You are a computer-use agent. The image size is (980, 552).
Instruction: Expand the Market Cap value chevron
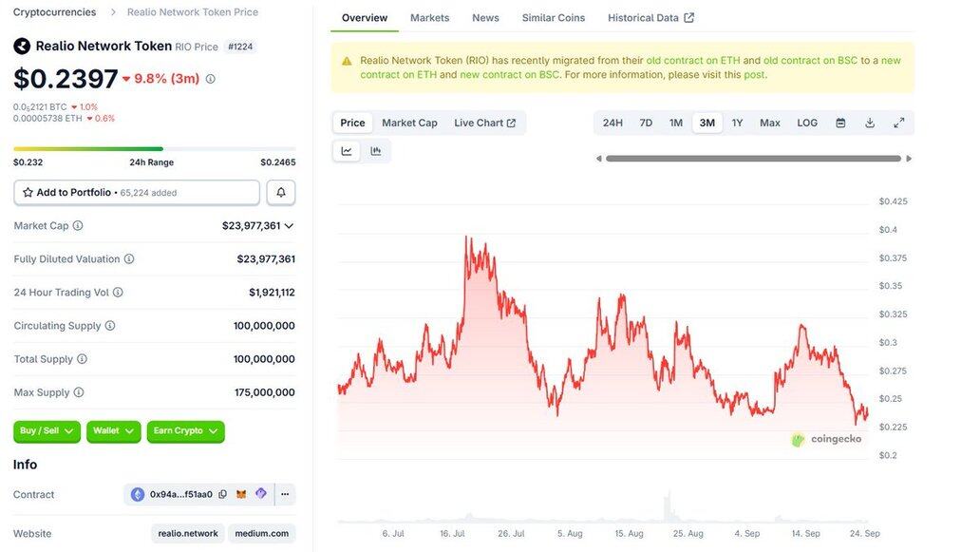[x=289, y=226]
